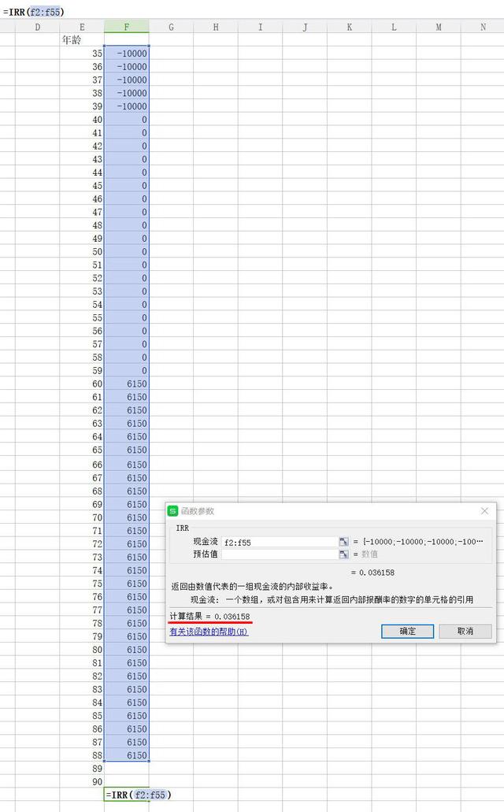Select column K header
Image resolution: width=504 pixels, height=812 pixels.
click(x=349, y=27)
